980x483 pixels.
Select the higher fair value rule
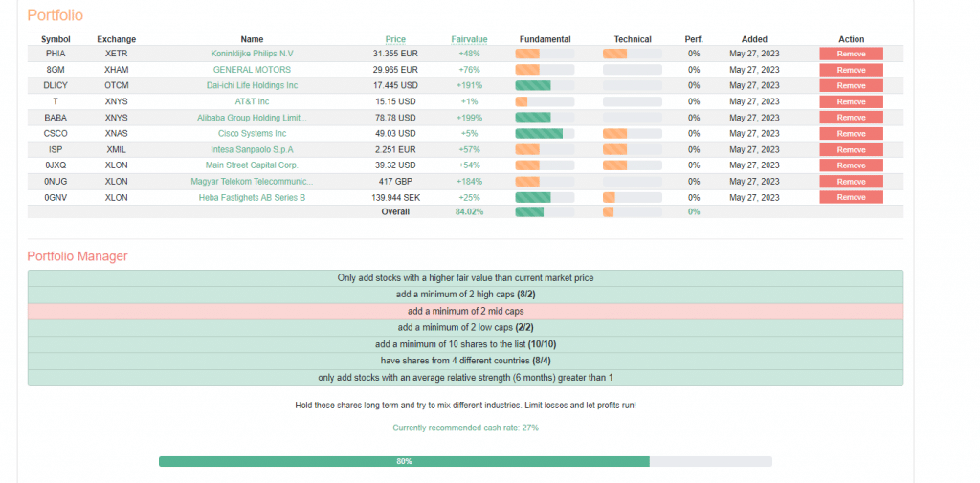[465, 278]
